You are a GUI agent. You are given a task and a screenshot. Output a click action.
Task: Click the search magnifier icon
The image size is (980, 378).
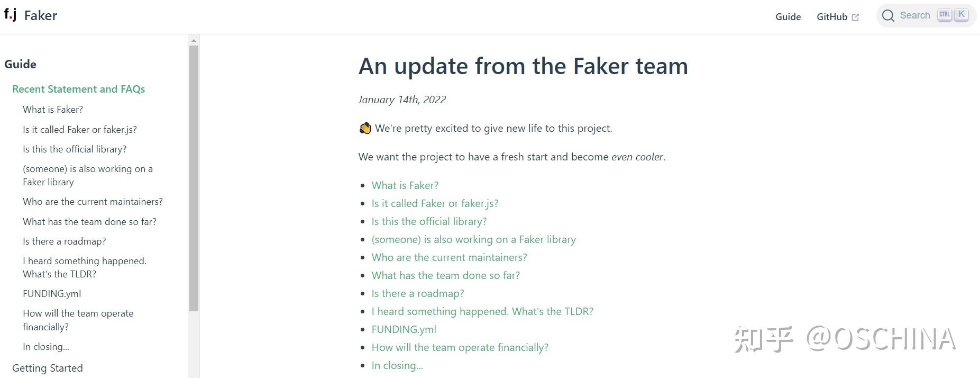[x=889, y=15]
